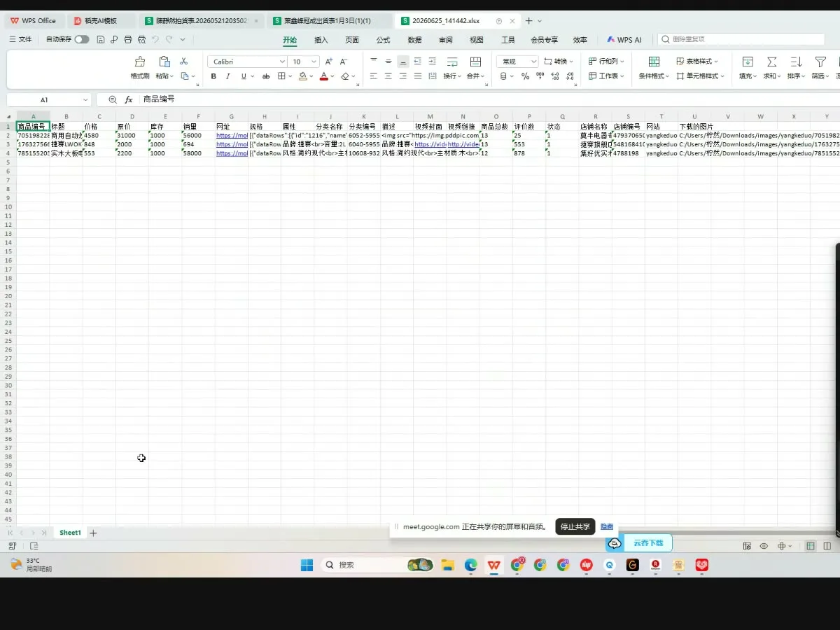The height and width of the screenshot is (630, 840).
Task: Open the 工作表 dropdown
Action: click(606, 76)
